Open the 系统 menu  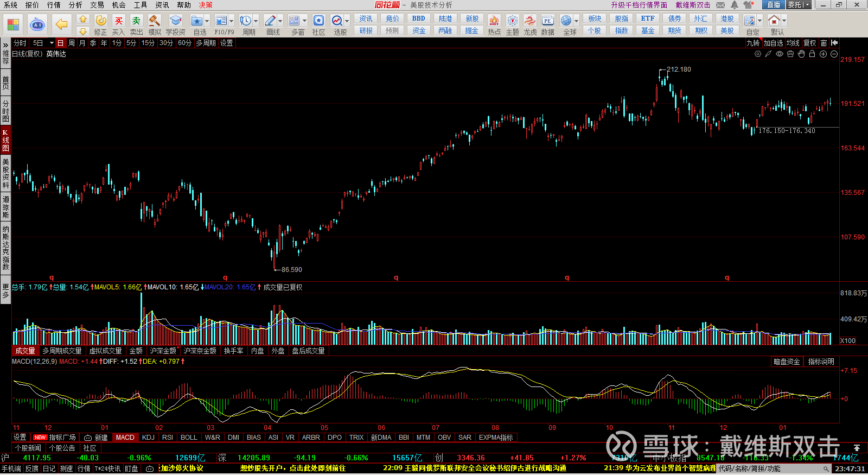coord(10,5)
